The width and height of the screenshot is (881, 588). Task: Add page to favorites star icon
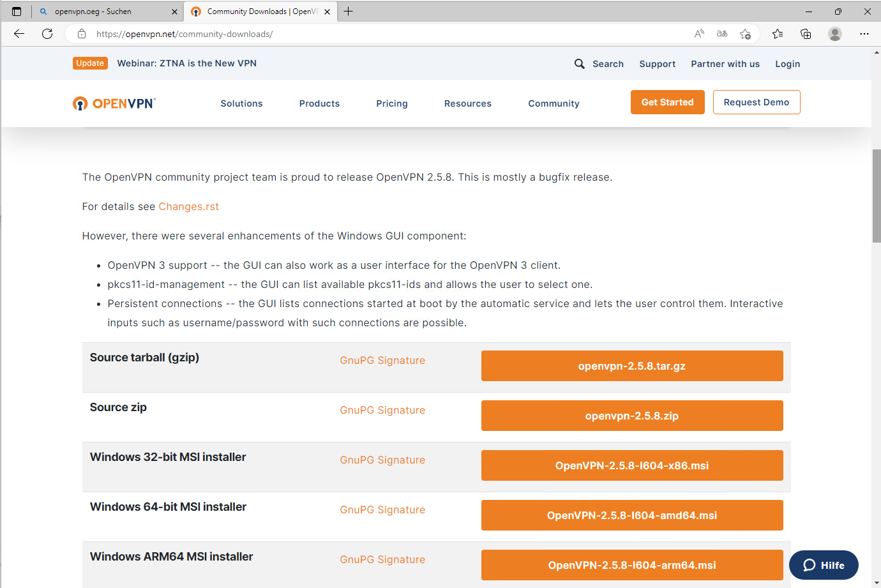pyautogui.click(x=745, y=34)
